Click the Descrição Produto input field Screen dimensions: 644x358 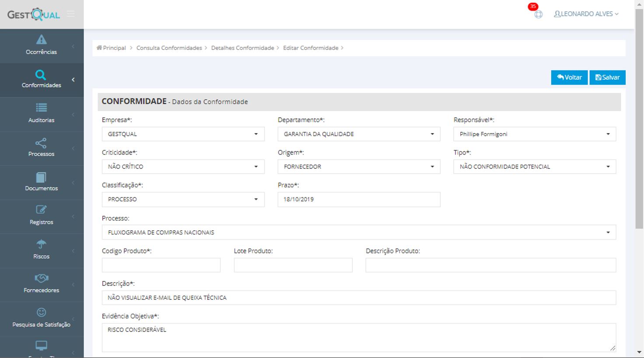491,265
